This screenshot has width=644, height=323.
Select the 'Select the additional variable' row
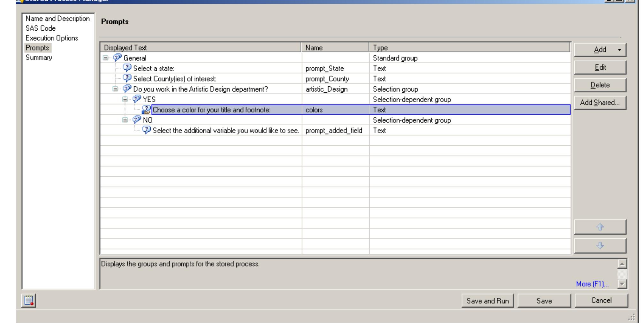point(335,130)
